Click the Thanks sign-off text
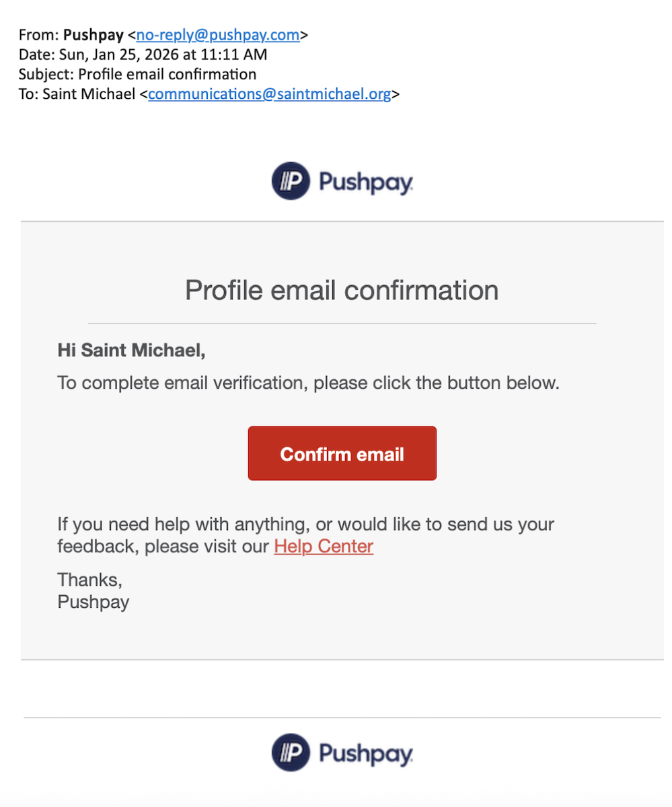The image size is (672, 807). coord(89,579)
